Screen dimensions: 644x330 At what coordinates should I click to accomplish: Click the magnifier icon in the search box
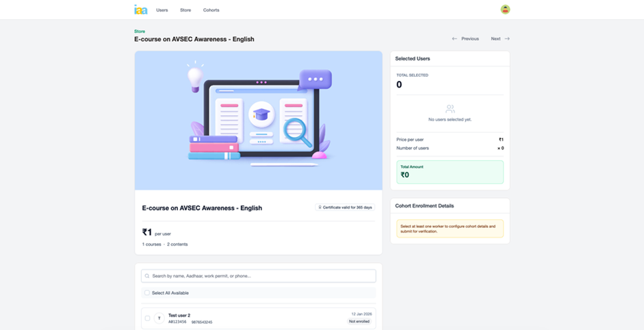pos(147,276)
